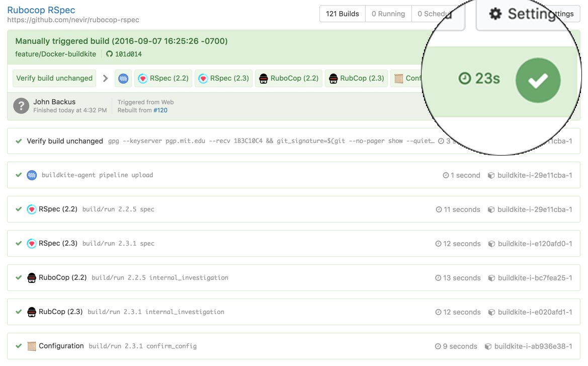588x366 pixels.
Task: Expand the Verify build unchanged job row
Action: tap(294, 141)
